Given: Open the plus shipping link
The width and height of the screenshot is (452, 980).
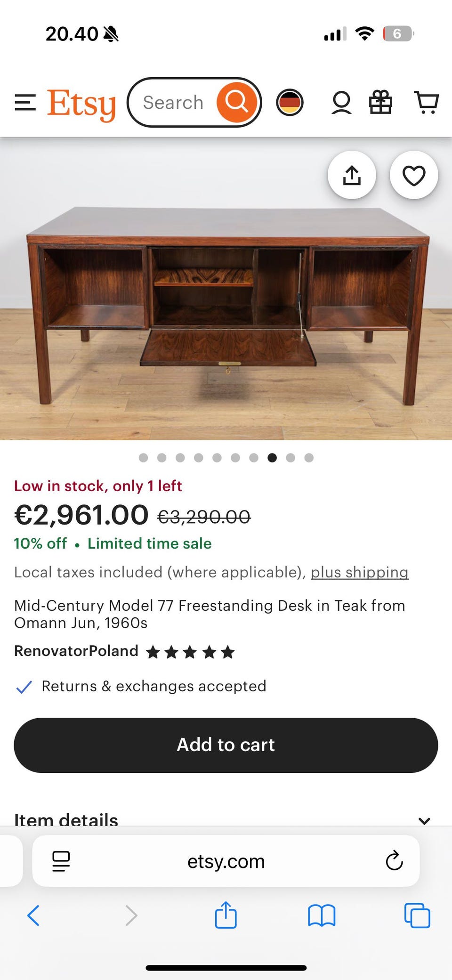Looking at the screenshot, I should [x=359, y=572].
